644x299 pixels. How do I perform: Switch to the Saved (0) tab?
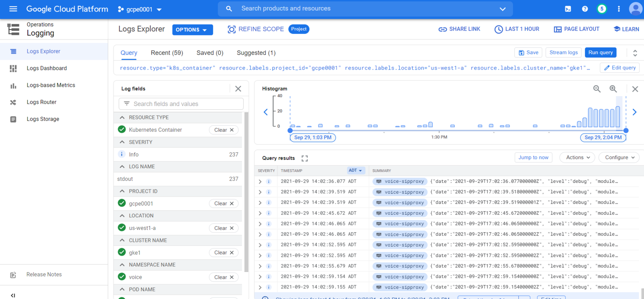210,53
